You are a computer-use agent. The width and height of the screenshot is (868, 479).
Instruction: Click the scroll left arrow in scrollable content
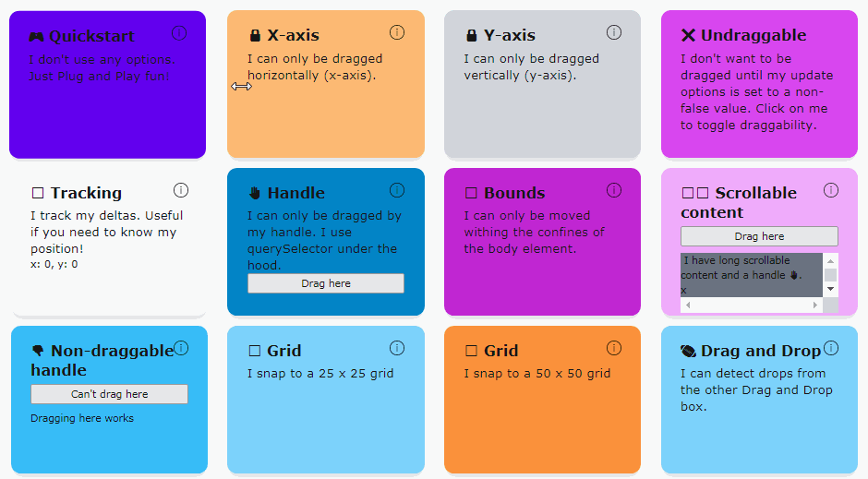[688, 305]
